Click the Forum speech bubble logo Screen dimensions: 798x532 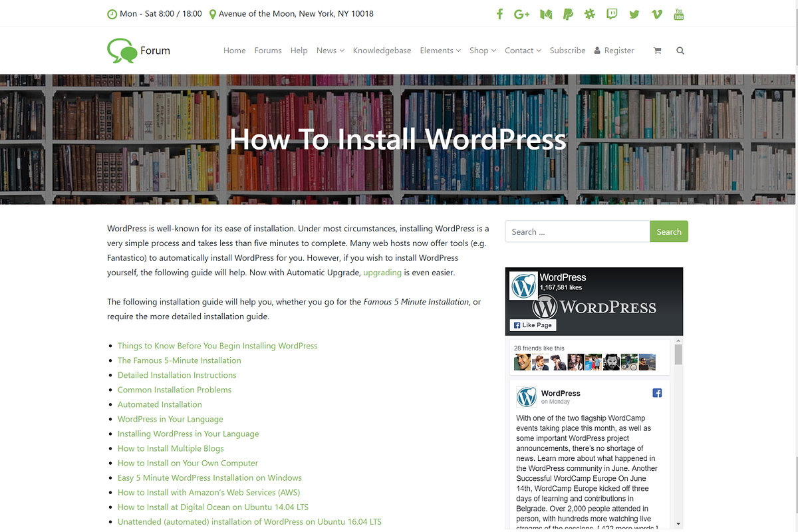coord(122,51)
